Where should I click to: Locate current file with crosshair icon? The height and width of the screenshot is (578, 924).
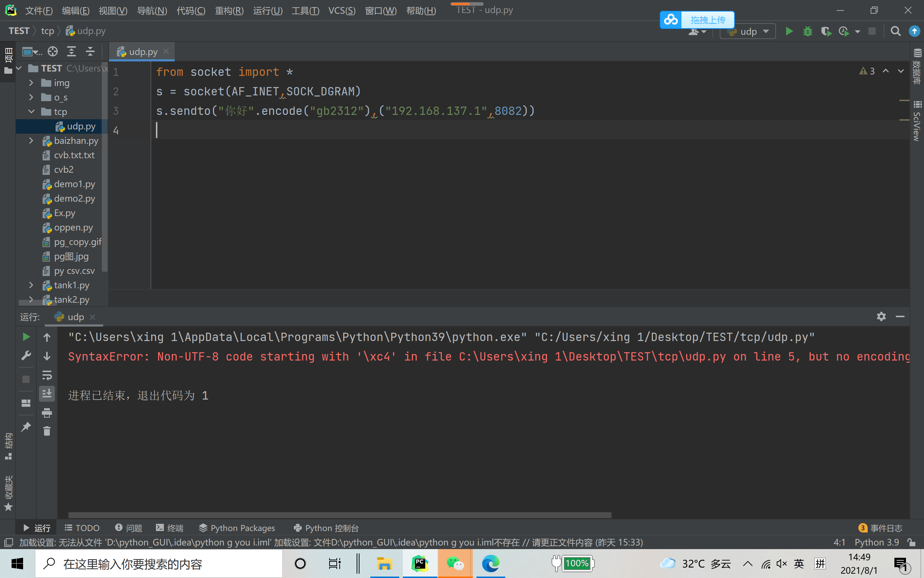click(x=53, y=51)
